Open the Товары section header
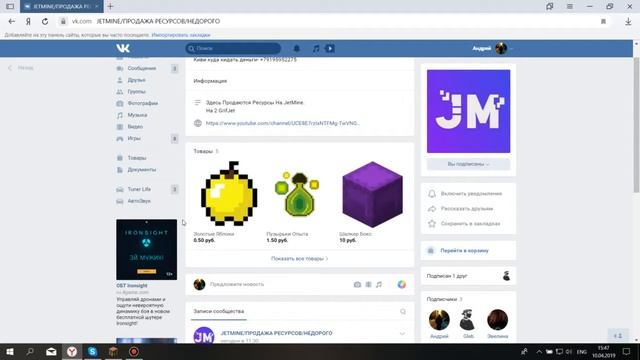Viewport: 640px width, 360px height. coord(203,151)
